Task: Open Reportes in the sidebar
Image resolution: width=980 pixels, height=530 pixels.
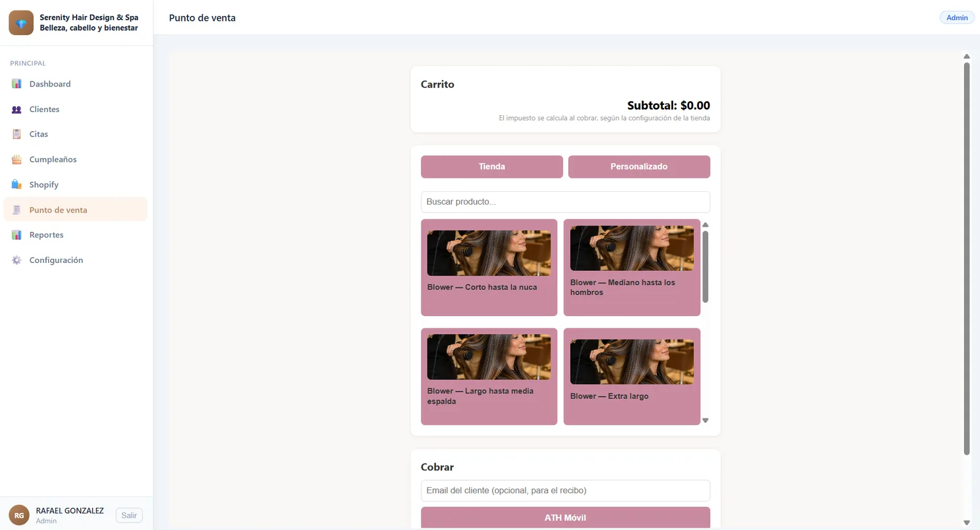Action: (x=75, y=235)
